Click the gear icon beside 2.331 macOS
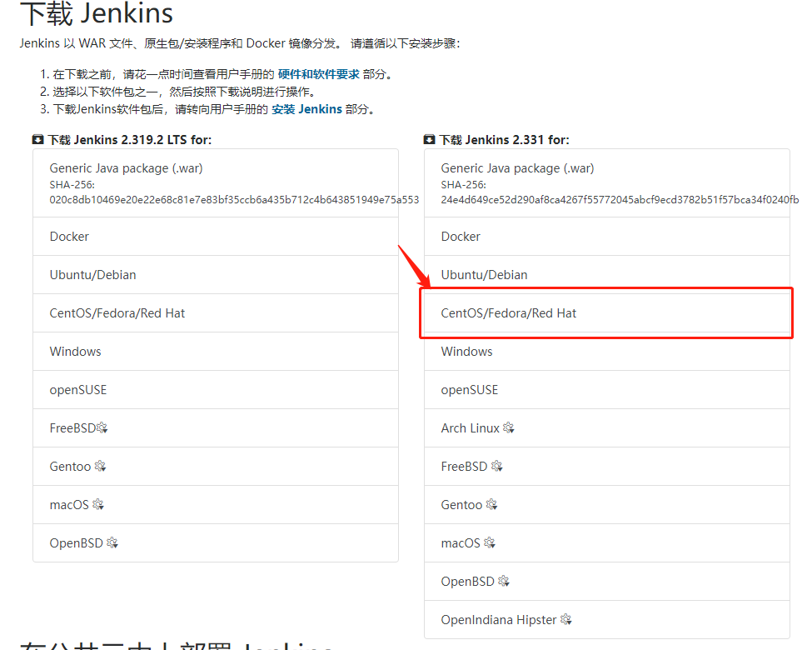This screenshot has width=812, height=650. [490, 542]
